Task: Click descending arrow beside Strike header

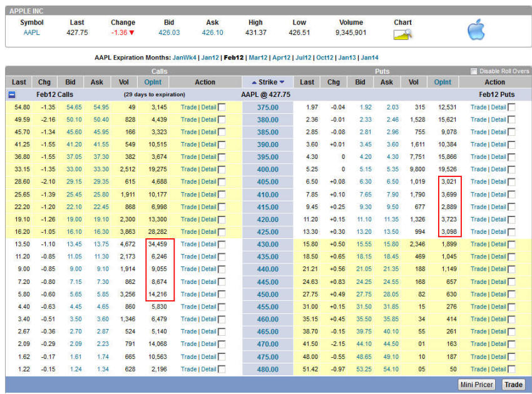Action: pyautogui.click(x=282, y=82)
